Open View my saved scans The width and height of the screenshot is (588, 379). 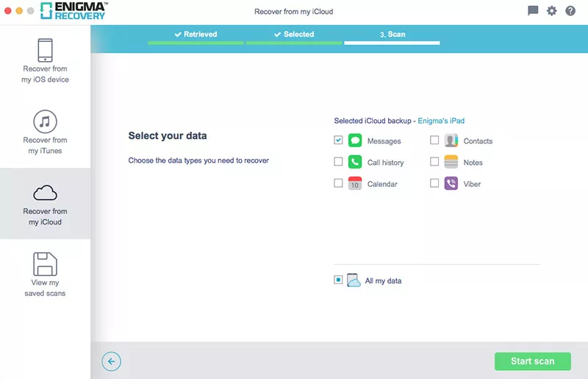point(45,274)
